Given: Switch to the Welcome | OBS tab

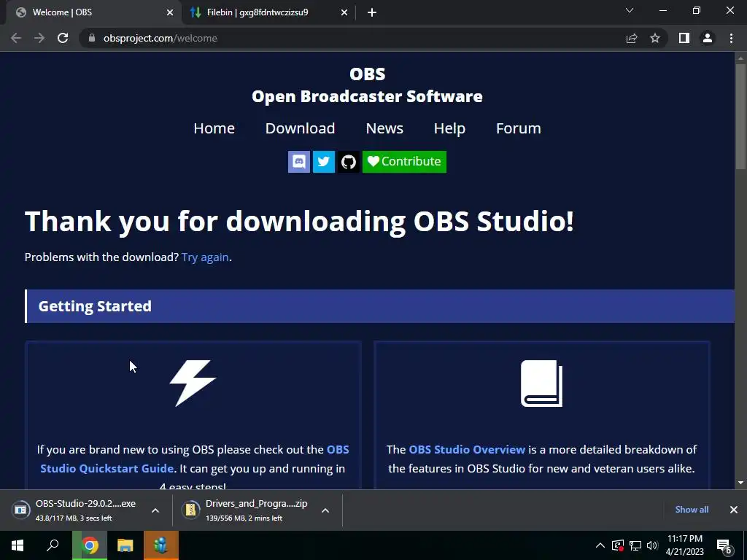Looking at the screenshot, I should (90, 12).
